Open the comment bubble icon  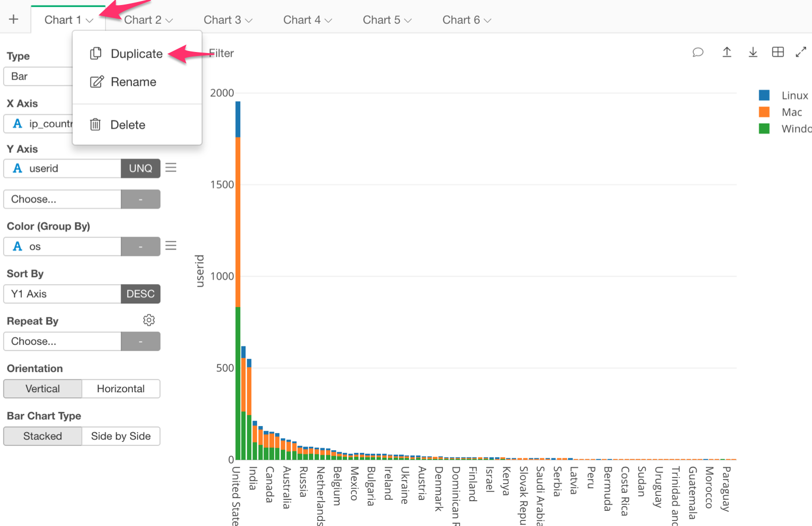coord(698,52)
